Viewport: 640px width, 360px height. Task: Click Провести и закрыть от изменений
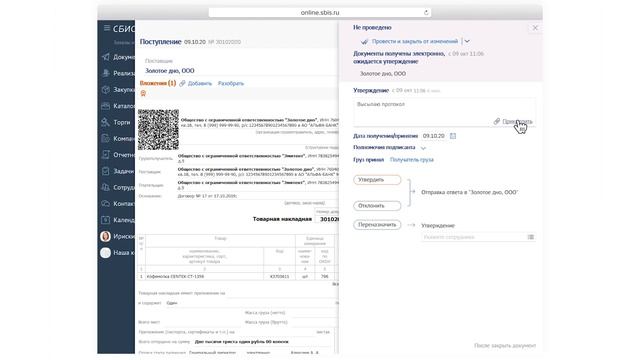(415, 41)
